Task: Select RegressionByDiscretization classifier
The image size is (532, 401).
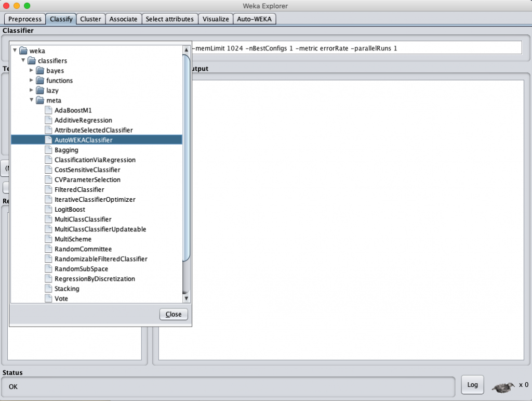Action: (95, 278)
